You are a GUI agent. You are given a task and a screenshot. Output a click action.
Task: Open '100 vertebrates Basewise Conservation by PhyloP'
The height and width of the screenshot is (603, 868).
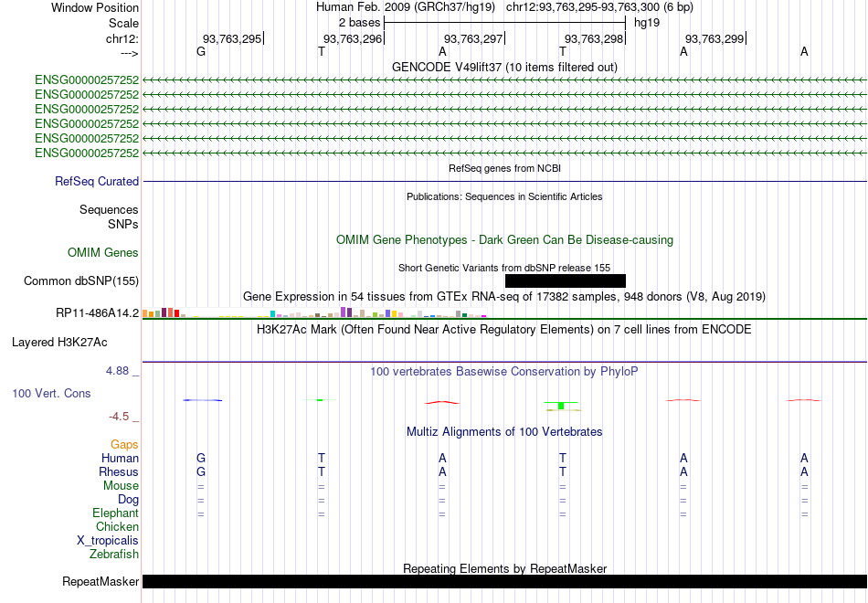504,372
